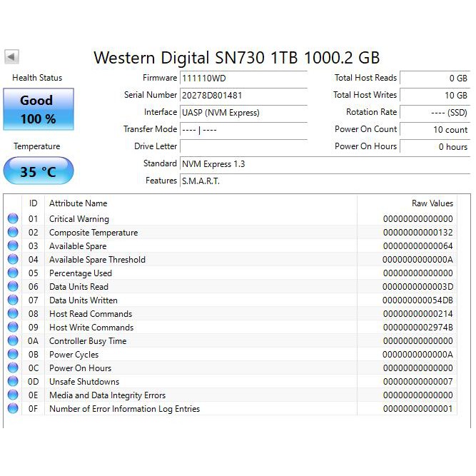This screenshot has width=476, height=476.
Task: Click the Attribute Name column header
Action: click(x=79, y=203)
